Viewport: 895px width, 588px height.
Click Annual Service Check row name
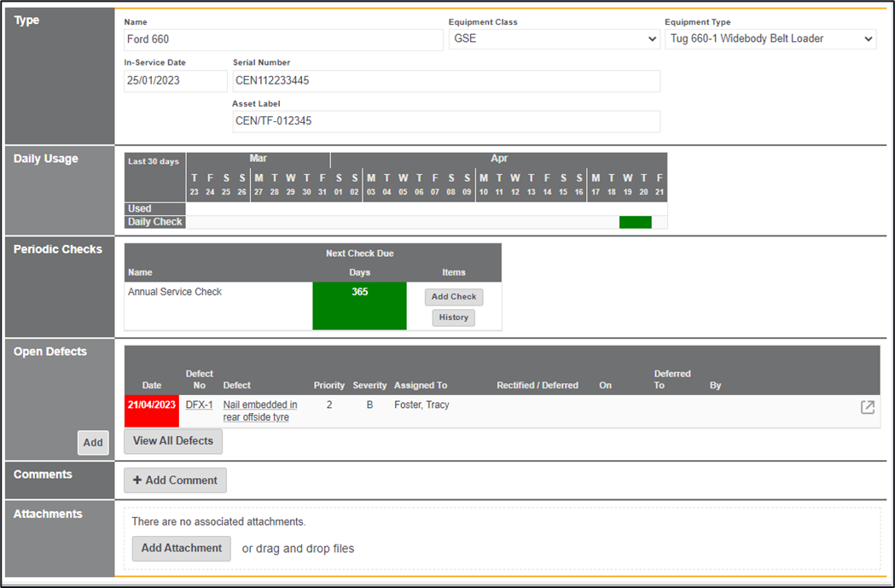[x=175, y=292]
